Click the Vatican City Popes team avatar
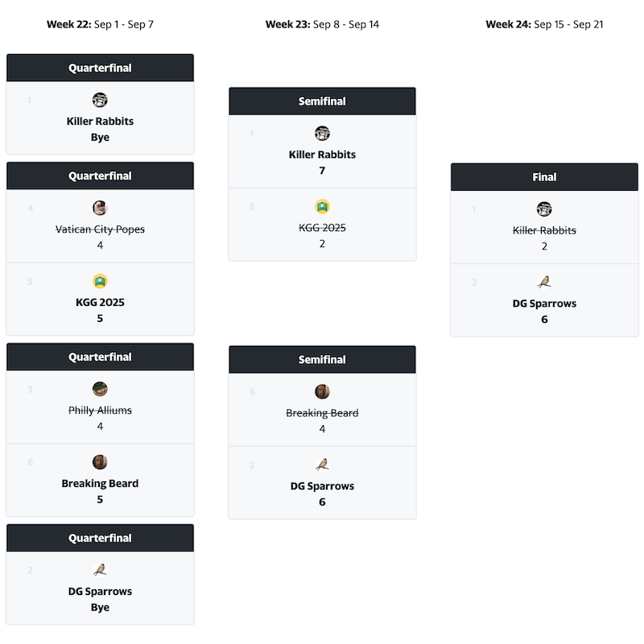This screenshot has width=644, height=644. click(100, 208)
